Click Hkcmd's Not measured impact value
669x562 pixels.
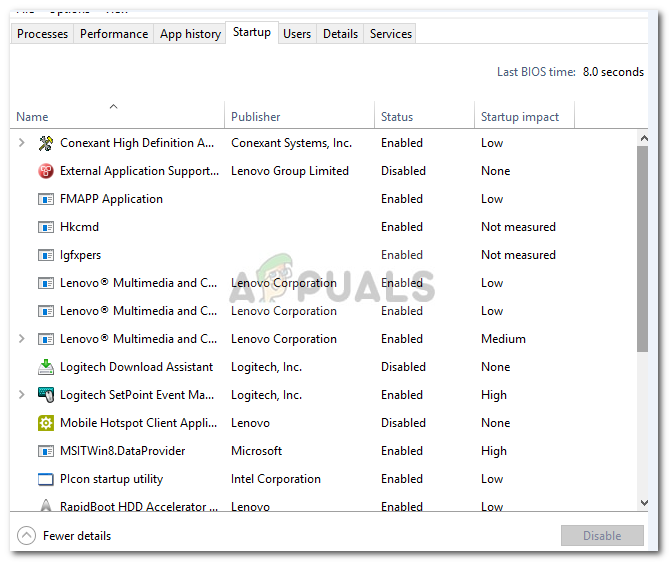point(518,227)
